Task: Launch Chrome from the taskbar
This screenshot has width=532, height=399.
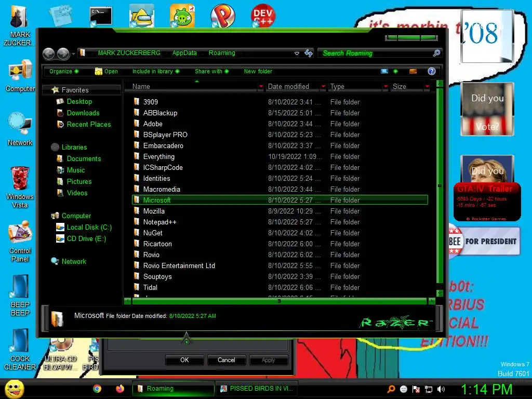Action: point(97,389)
